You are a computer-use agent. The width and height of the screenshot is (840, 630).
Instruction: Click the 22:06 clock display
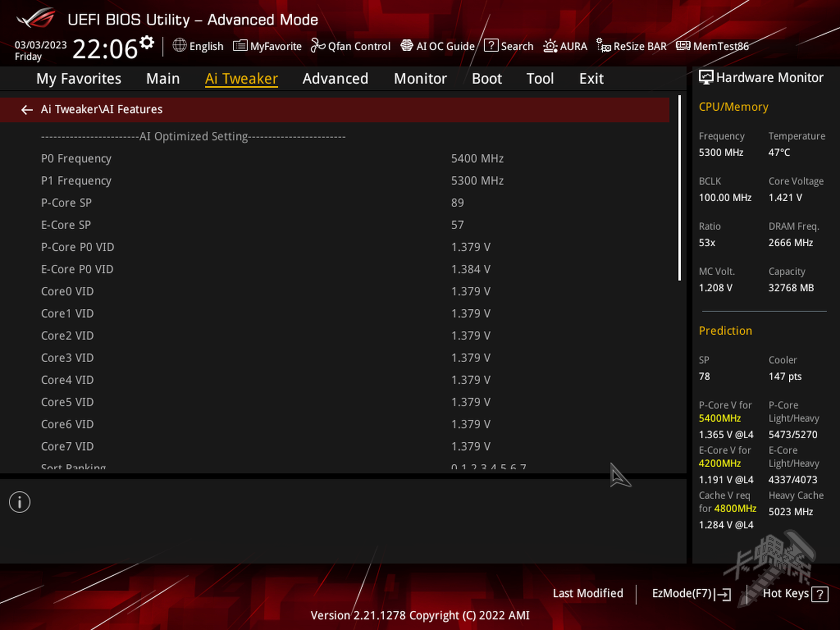(105, 49)
